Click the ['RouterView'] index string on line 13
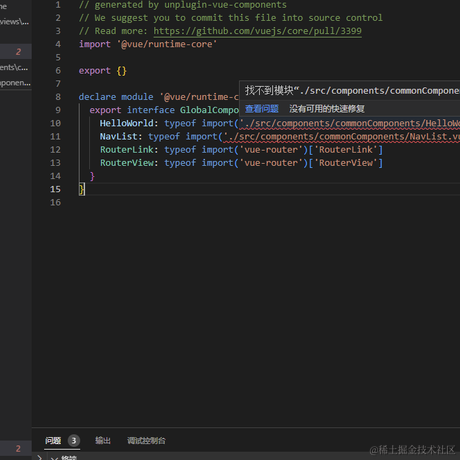Screen dimensions: 460x460 346,163
